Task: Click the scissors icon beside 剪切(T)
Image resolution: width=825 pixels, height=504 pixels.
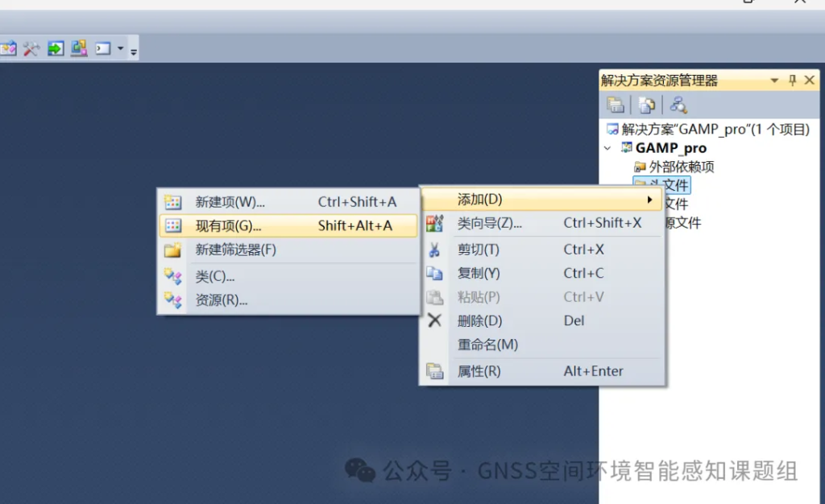Action: 434,250
